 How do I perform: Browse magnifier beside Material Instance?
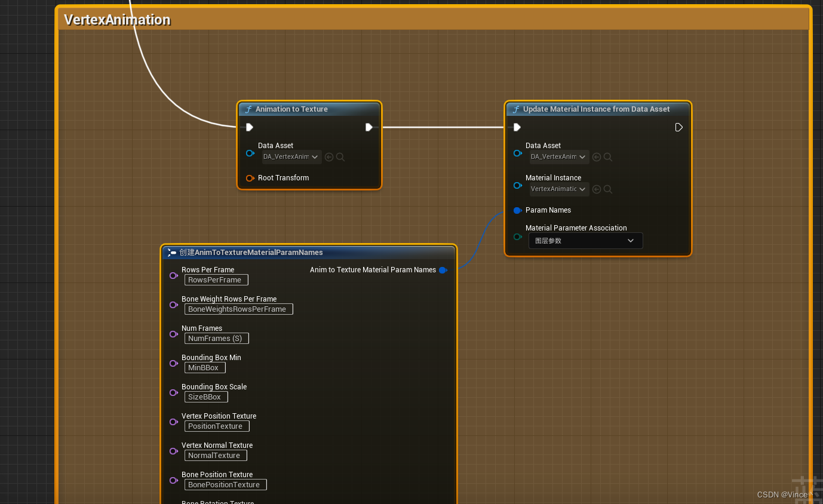(x=607, y=189)
